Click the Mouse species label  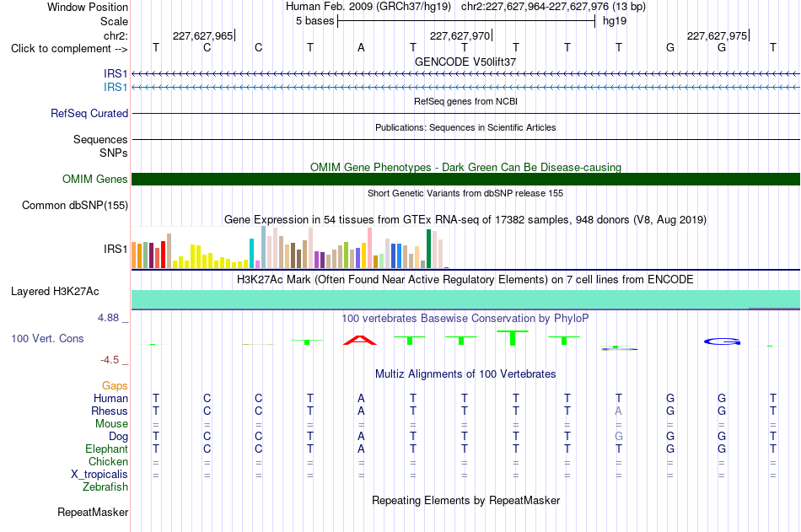click(111, 423)
